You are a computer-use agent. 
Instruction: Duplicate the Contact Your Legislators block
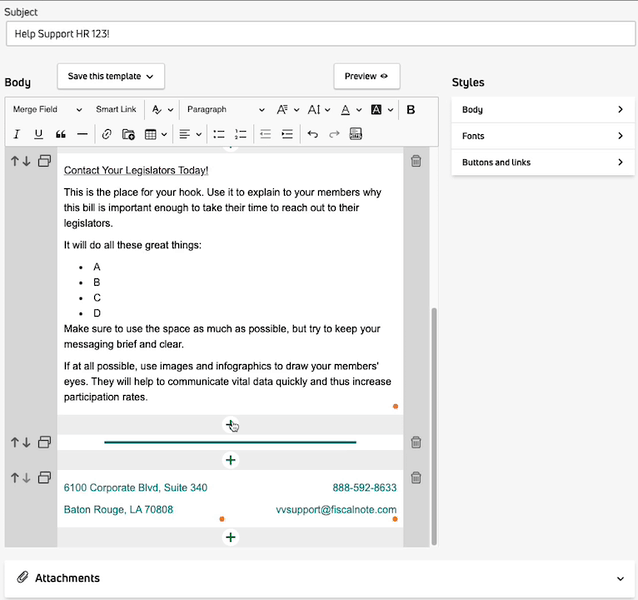tap(44, 161)
